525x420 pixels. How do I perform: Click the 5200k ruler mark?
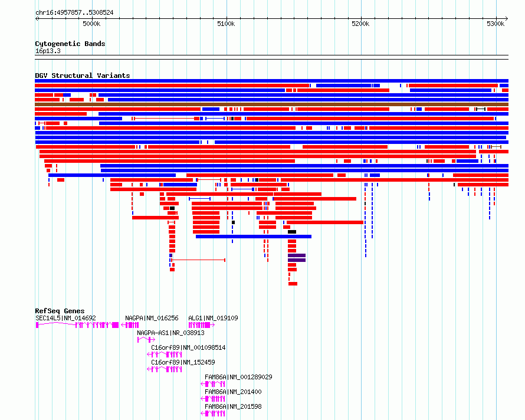(x=360, y=24)
